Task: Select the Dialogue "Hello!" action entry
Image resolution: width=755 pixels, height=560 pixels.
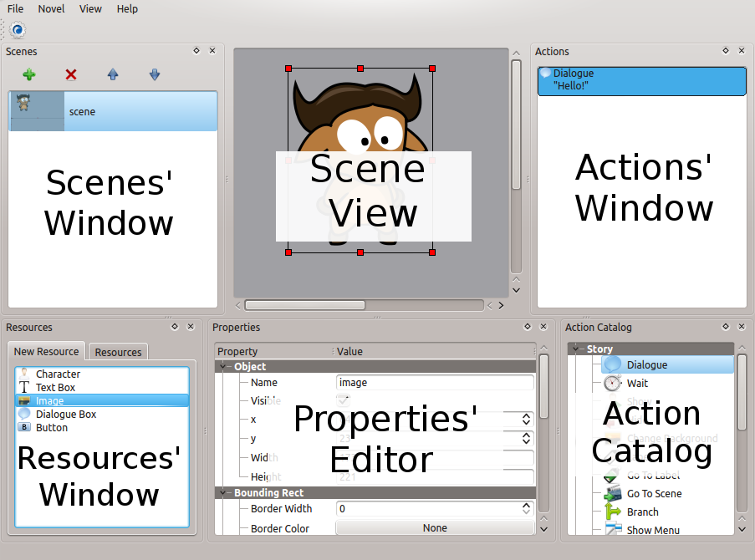Action: tap(641, 80)
